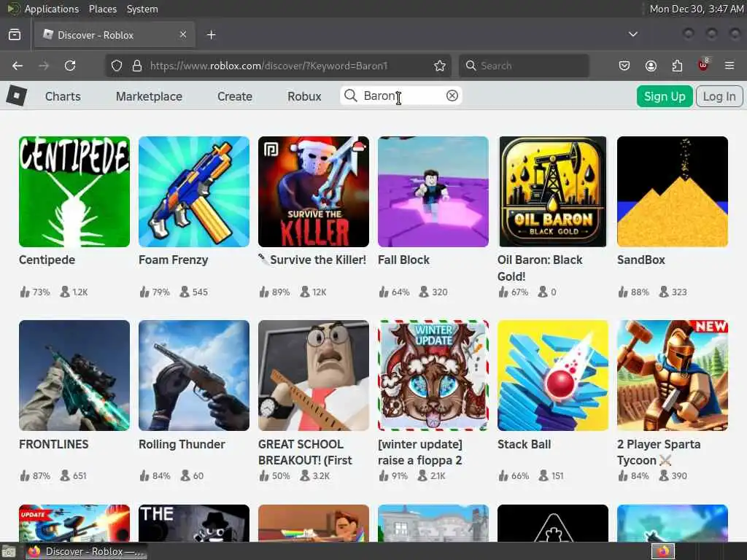Go to Charts in Roblox navigation
Screen dimensions: 747x560
(63, 96)
